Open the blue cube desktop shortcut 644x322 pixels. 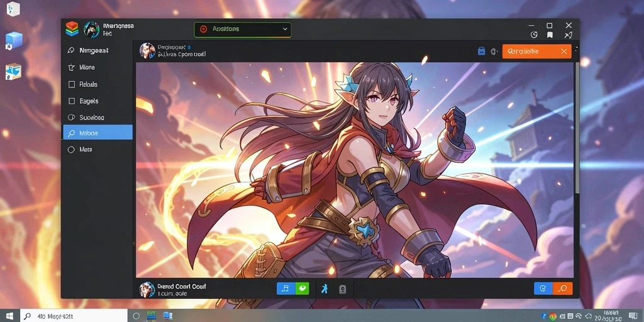13,41
